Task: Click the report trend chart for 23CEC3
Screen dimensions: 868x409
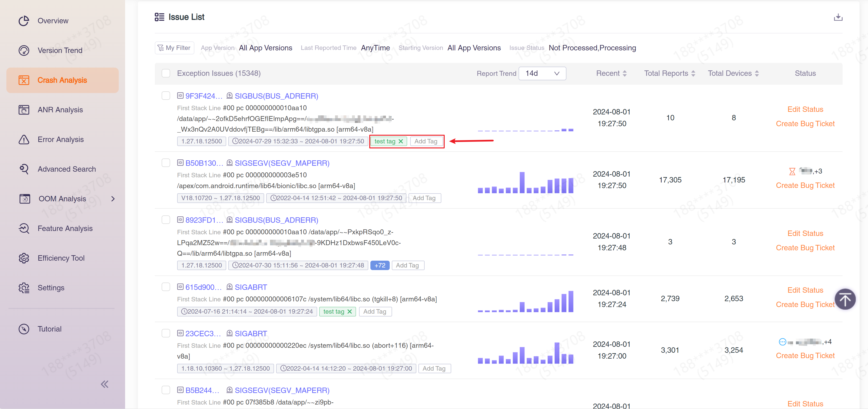Action: click(x=525, y=353)
